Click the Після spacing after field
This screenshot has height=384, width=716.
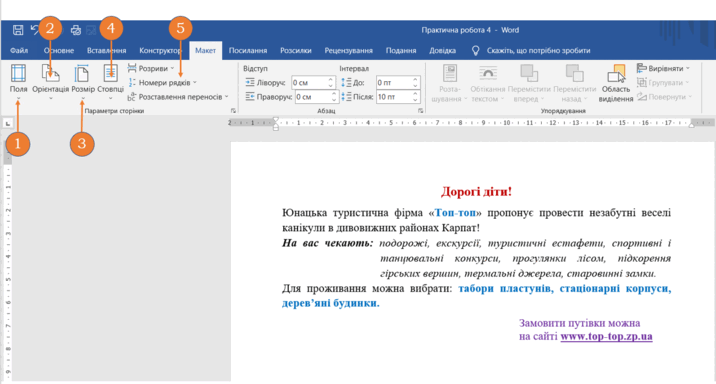393,97
